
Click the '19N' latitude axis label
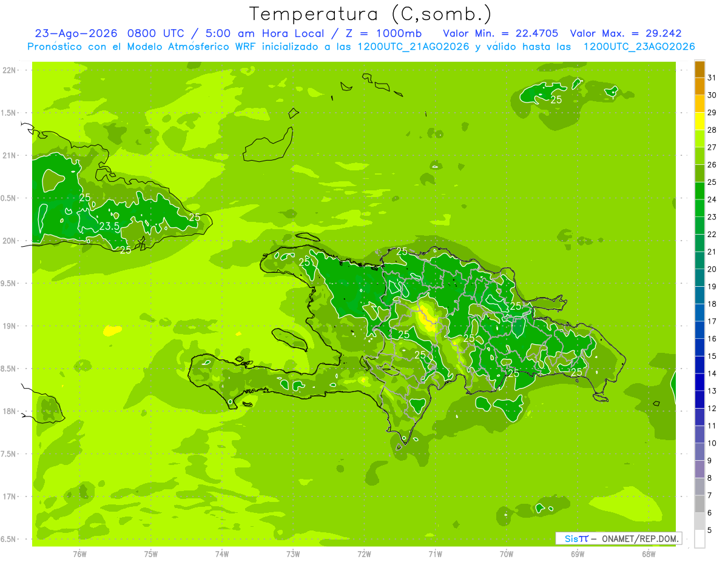click(8, 326)
